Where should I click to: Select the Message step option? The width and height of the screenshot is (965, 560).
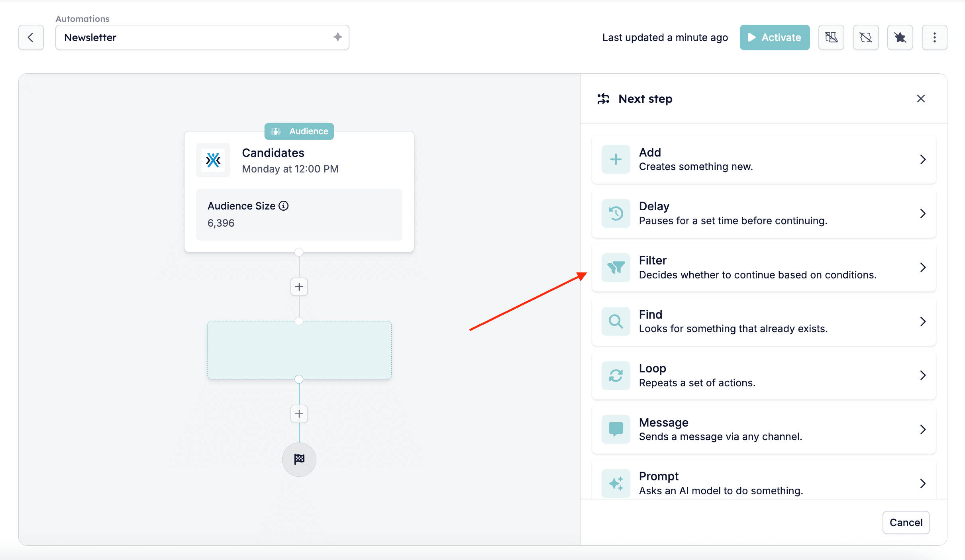(x=764, y=429)
